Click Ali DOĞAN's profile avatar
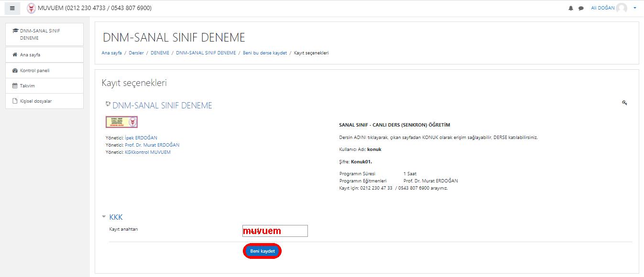 click(x=622, y=8)
